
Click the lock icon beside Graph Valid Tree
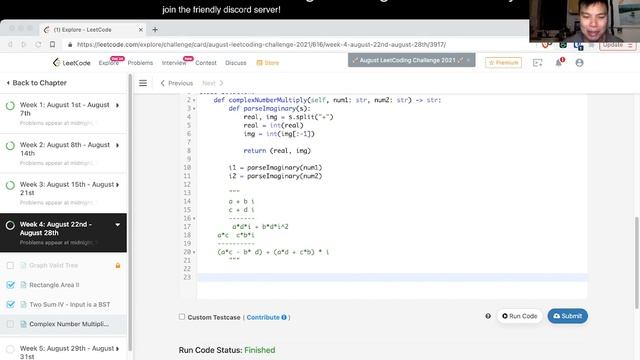tap(118, 265)
